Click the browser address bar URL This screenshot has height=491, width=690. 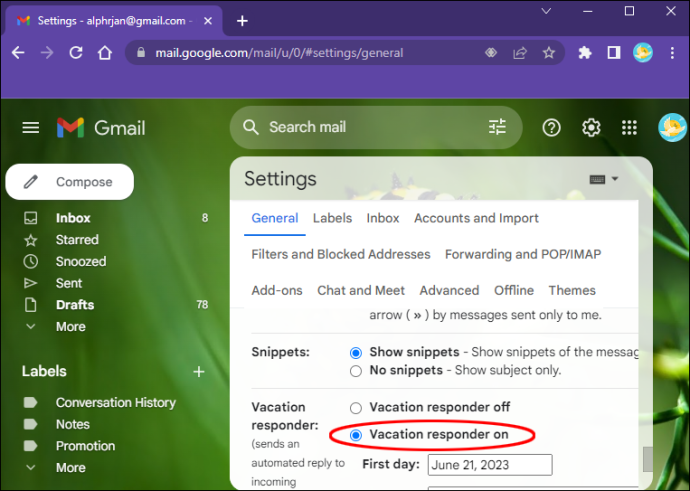click(x=279, y=53)
